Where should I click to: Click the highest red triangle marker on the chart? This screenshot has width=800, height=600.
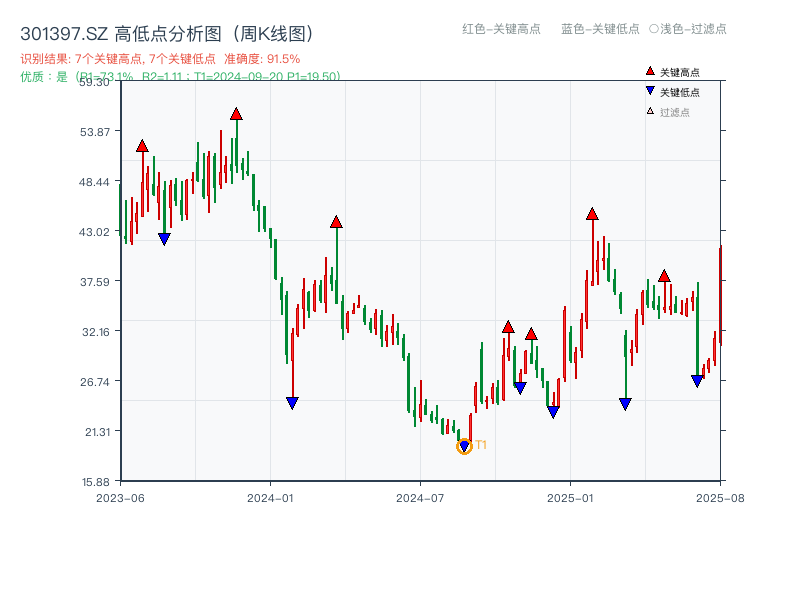tap(236, 115)
